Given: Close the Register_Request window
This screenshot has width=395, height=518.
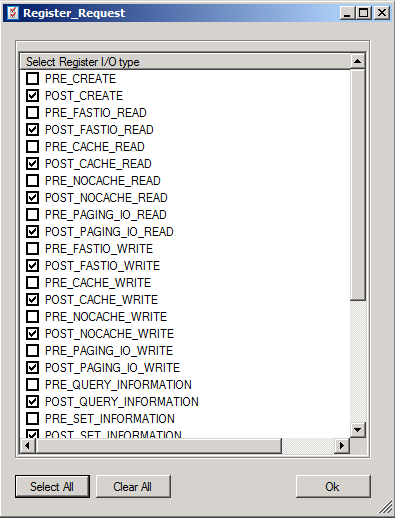Looking at the screenshot, I should 382,13.
